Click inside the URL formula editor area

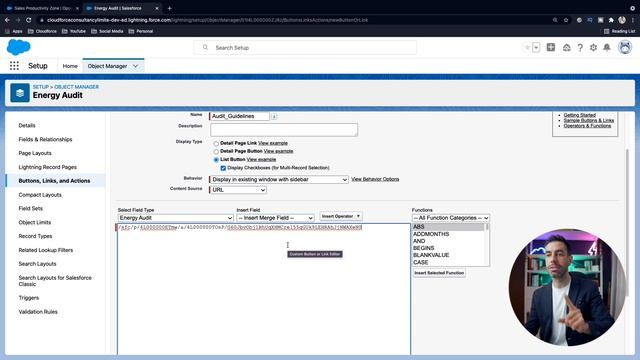[264, 289]
